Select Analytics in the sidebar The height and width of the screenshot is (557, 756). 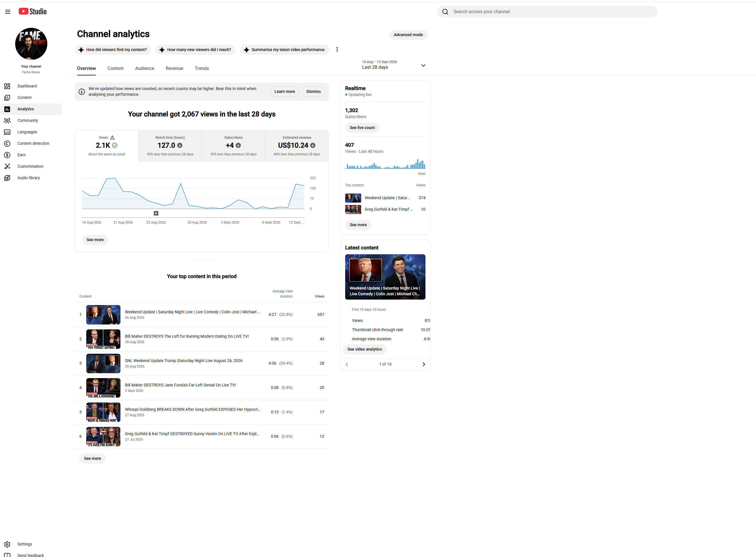pos(31,109)
